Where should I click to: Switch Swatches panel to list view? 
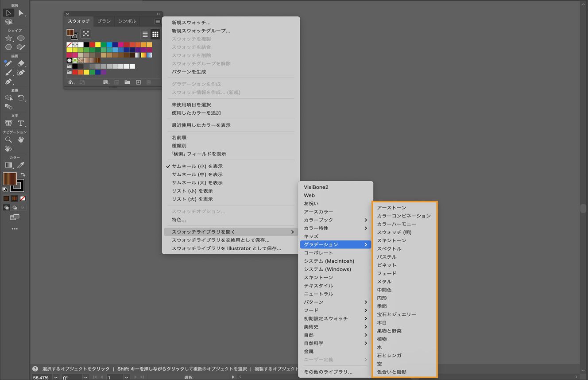pyautogui.click(x=145, y=34)
